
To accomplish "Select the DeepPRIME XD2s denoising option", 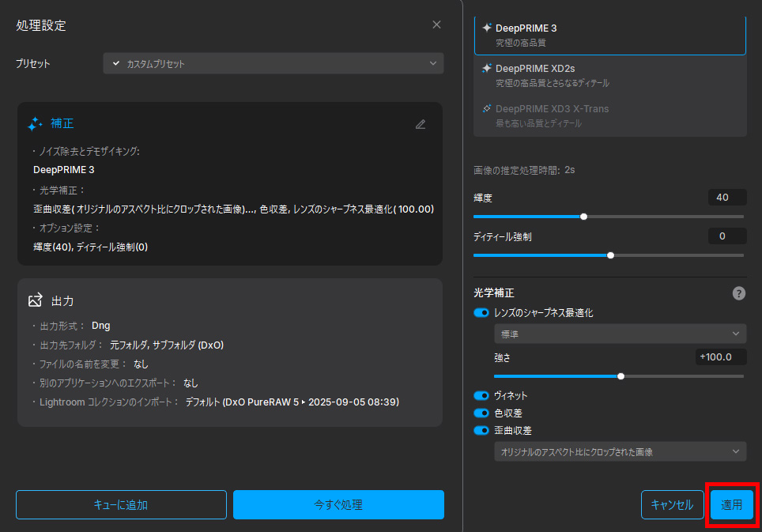I will 610,75.
